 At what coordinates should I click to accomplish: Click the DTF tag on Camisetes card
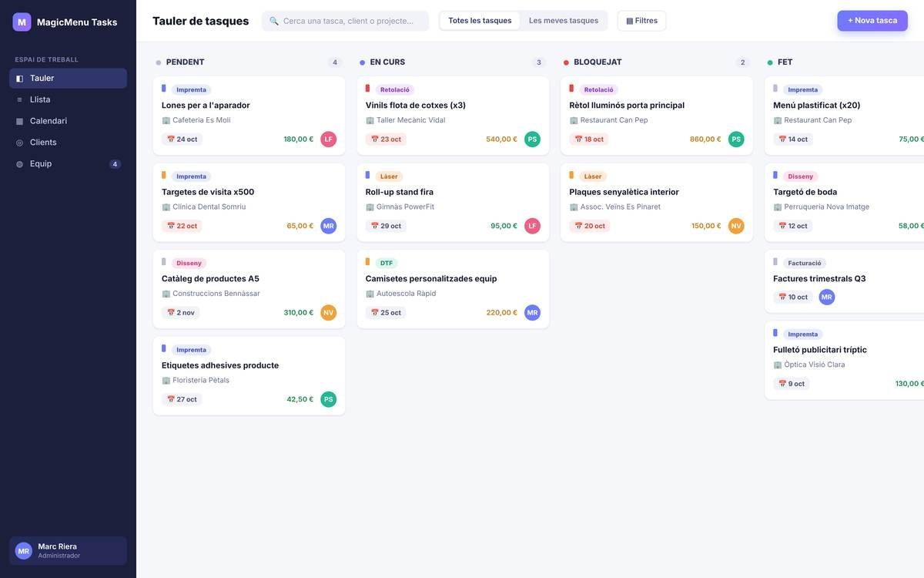[387, 264]
